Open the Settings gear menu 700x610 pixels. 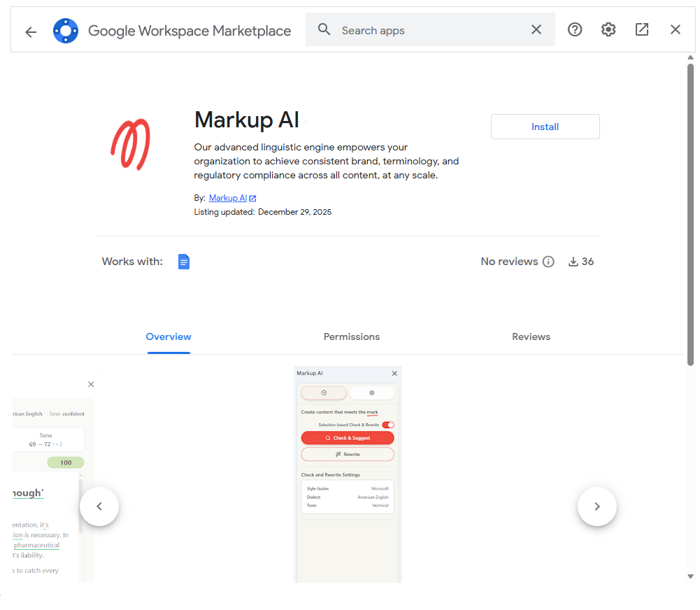pyautogui.click(x=608, y=29)
